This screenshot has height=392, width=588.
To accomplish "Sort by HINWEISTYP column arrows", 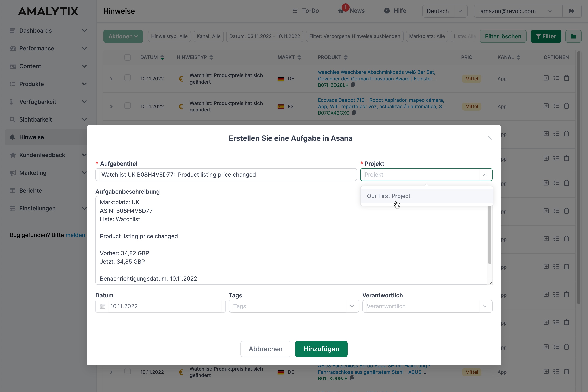I will tap(211, 57).
